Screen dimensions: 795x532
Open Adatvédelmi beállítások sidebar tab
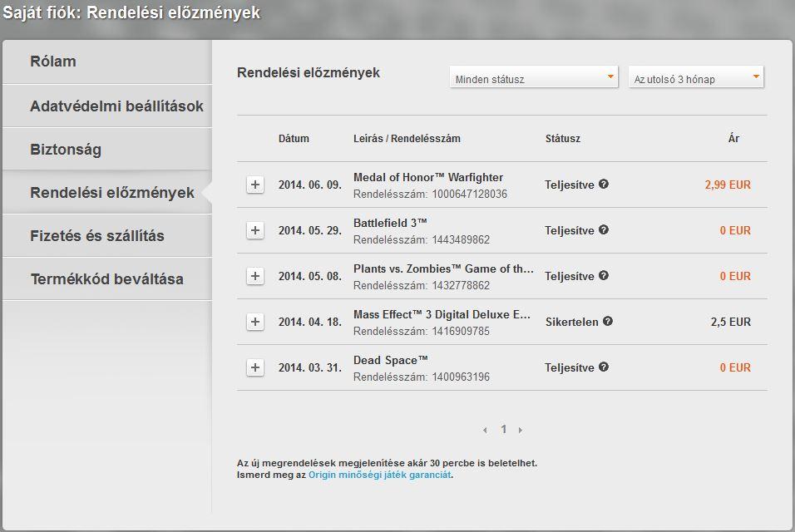coord(107,106)
